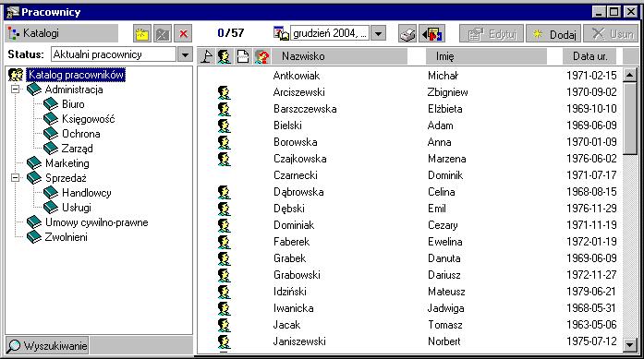
Task: Click the name Zbigniew
Action: pos(448,92)
